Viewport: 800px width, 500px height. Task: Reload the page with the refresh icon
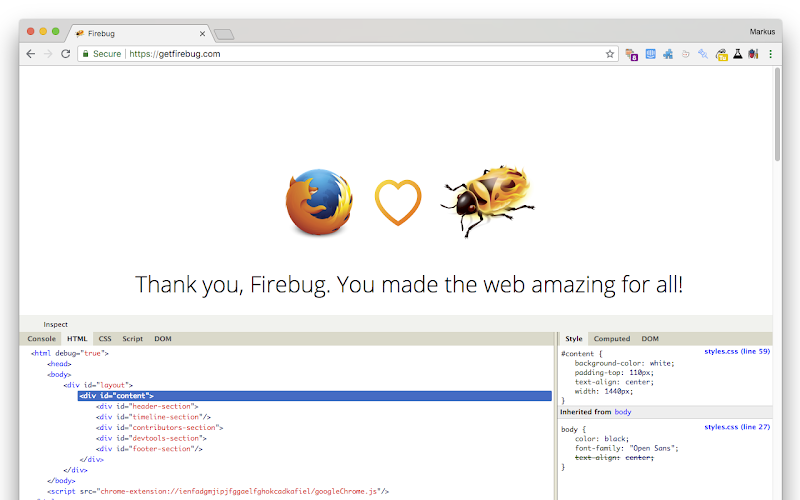click(x=65, y=54)
